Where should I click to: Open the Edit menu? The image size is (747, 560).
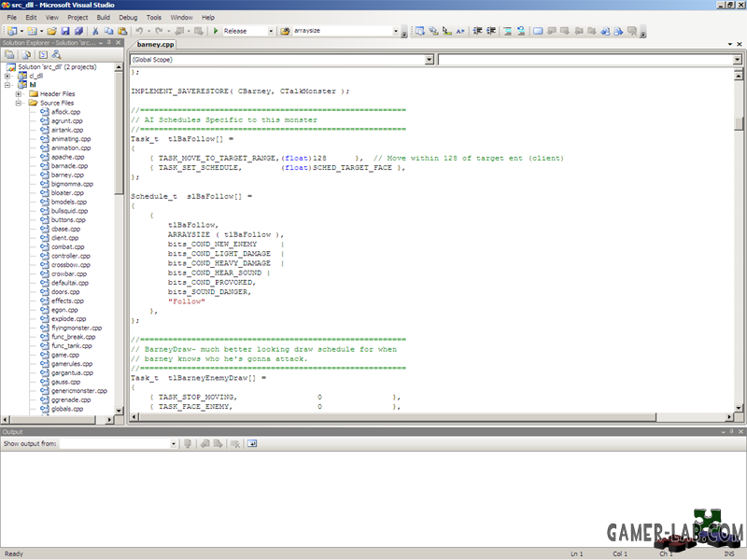(x=31, y=17)
